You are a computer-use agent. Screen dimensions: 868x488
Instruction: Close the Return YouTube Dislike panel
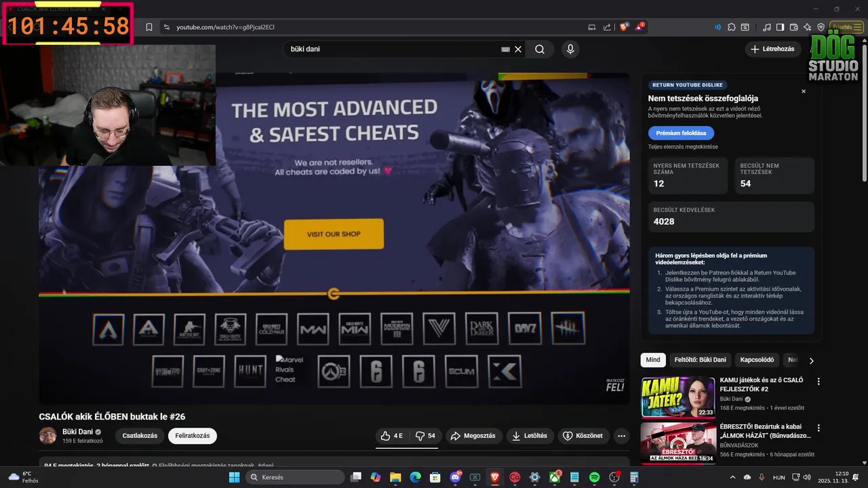click(804, 91)
